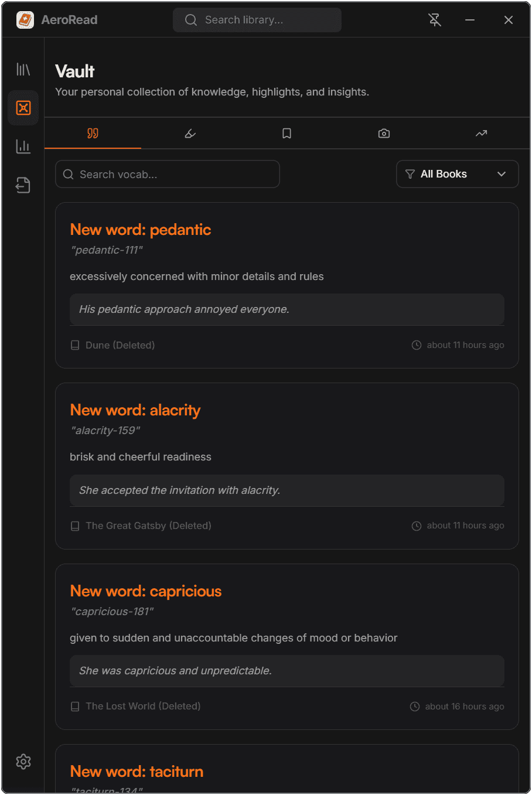Expand the book filter chevron
Image resolution: width=532 pixels, height=795 pixels.
coord(502,173)
